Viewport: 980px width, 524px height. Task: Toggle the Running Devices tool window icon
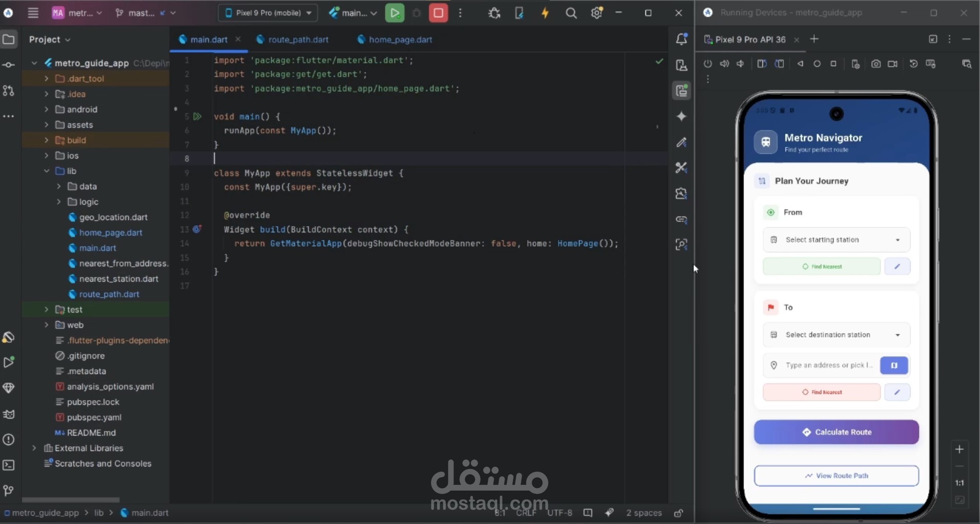681,91
